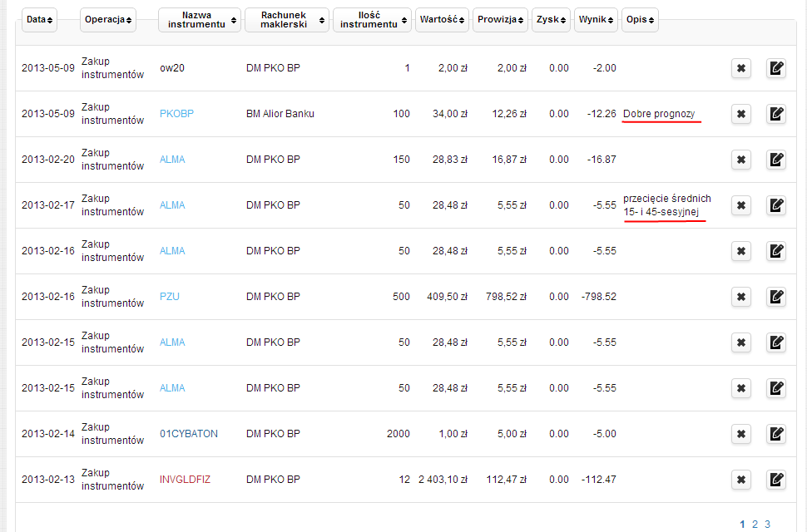The image size is (807, 532).
Task: Click the 798,52 zł commission value
Action: tap(506, 297)
